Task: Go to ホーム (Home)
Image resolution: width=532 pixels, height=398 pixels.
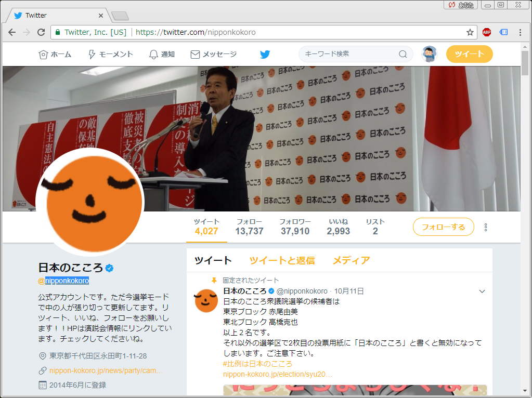Action: tap(55, 54)
